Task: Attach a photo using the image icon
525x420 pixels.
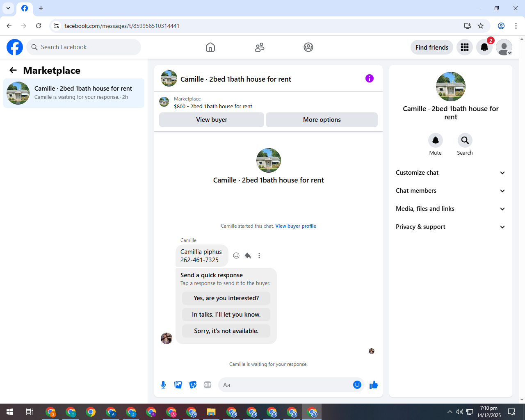Action: click(178, 385)
